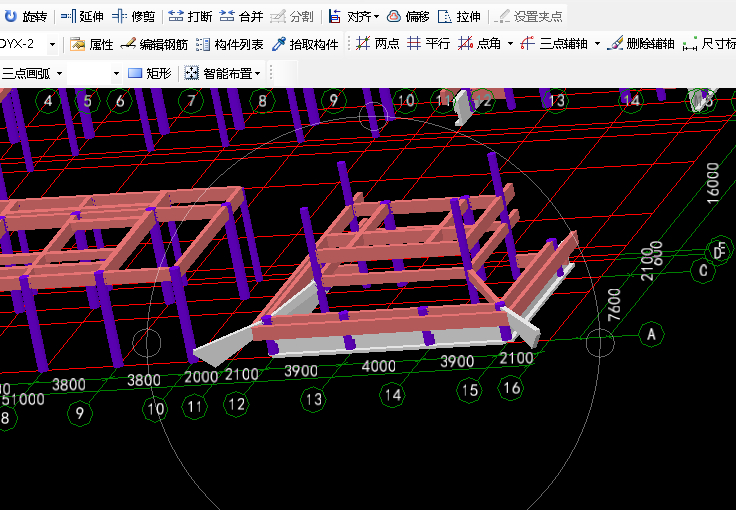Expand the DYX-2 component dropdown
This screenshot has width=736, height=510.
53,45
